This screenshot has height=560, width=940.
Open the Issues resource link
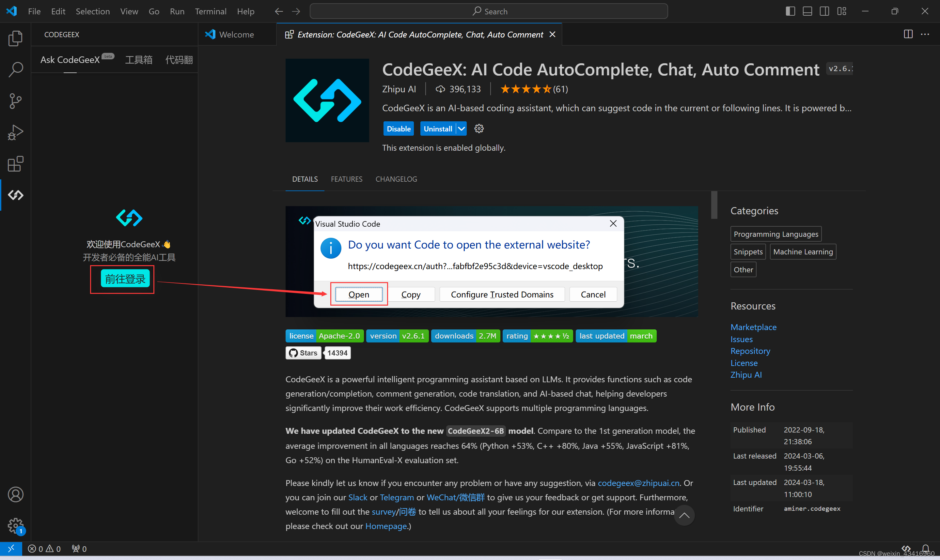(x=742, y=339)
